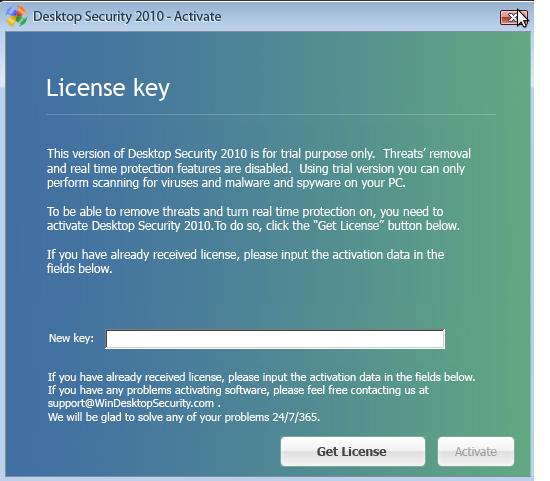
Task: Click the License key heading
Action: tap(108, 88)
